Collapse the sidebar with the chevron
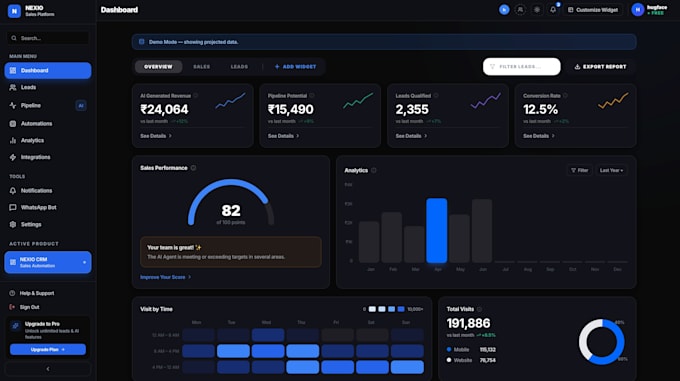The image size is (680, 381). [x=48, y=369]
